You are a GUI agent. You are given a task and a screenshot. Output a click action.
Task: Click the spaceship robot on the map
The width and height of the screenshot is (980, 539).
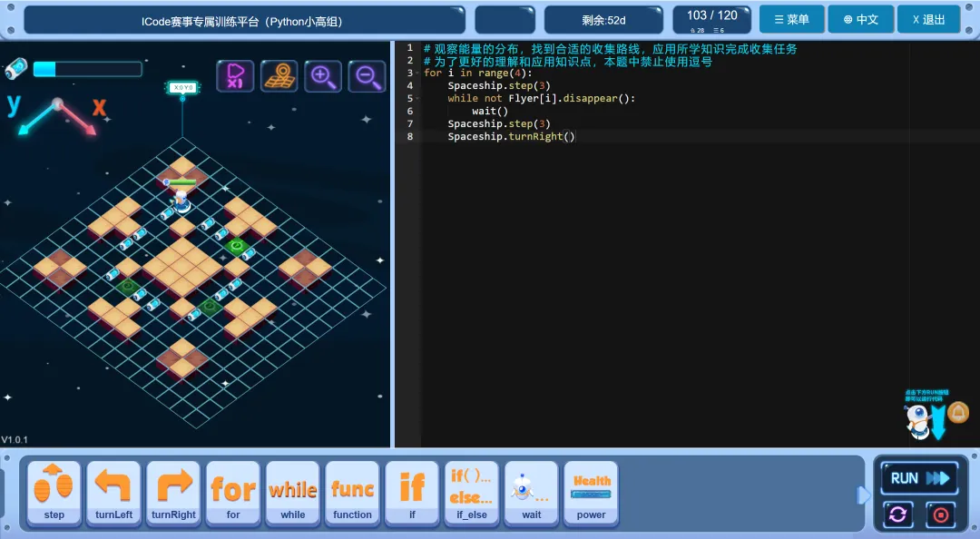(181, 201)
